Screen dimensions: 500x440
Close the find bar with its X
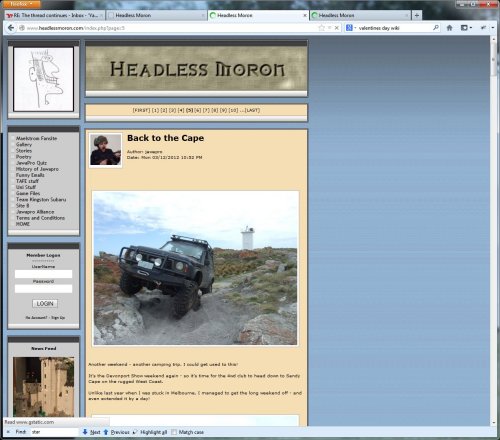coord(8,432)
